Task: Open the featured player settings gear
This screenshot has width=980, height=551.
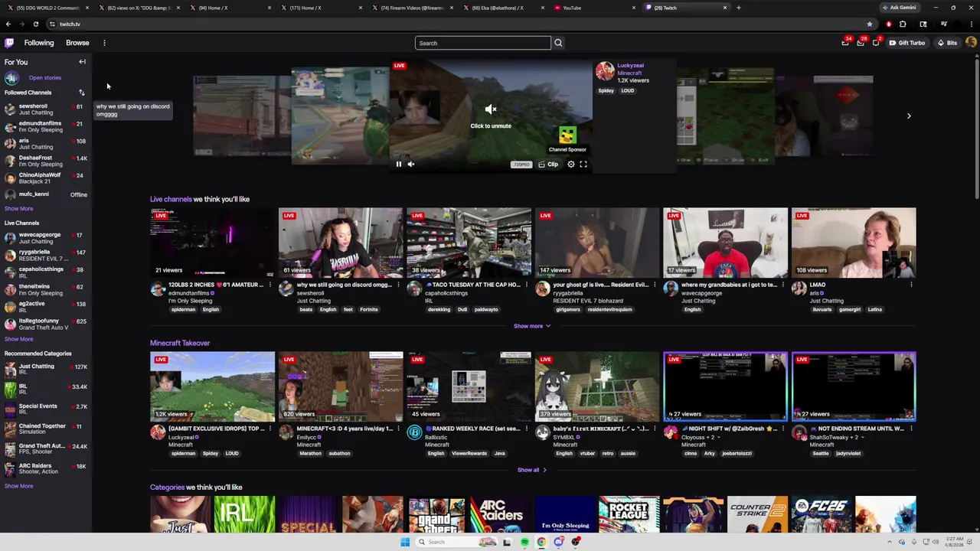Action: pyautogui.click(x=571, y=164)
